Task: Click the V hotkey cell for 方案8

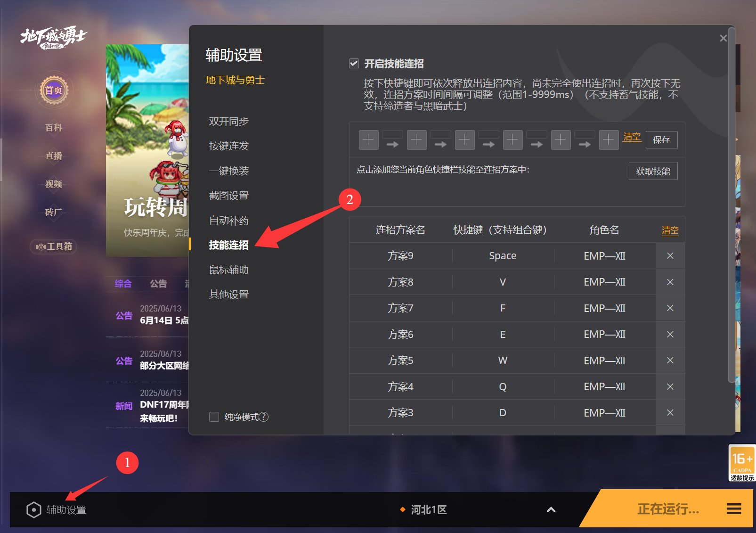Action: coord(503,282)
